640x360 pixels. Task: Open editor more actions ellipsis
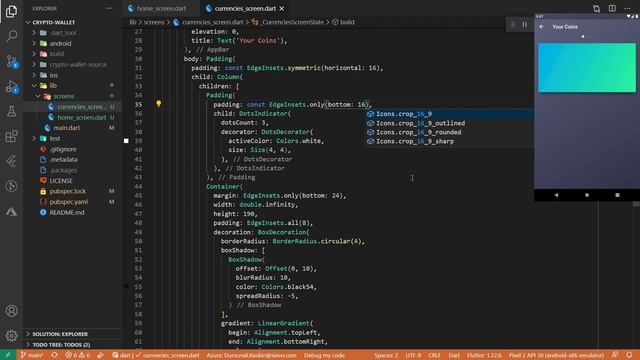click(627, 8)
